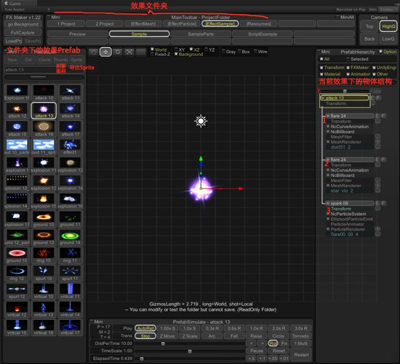This screenshot has width=400, height=364.
Task: Collapse the first flare 24 hierarchy node
Action: [x=328, y=116]
